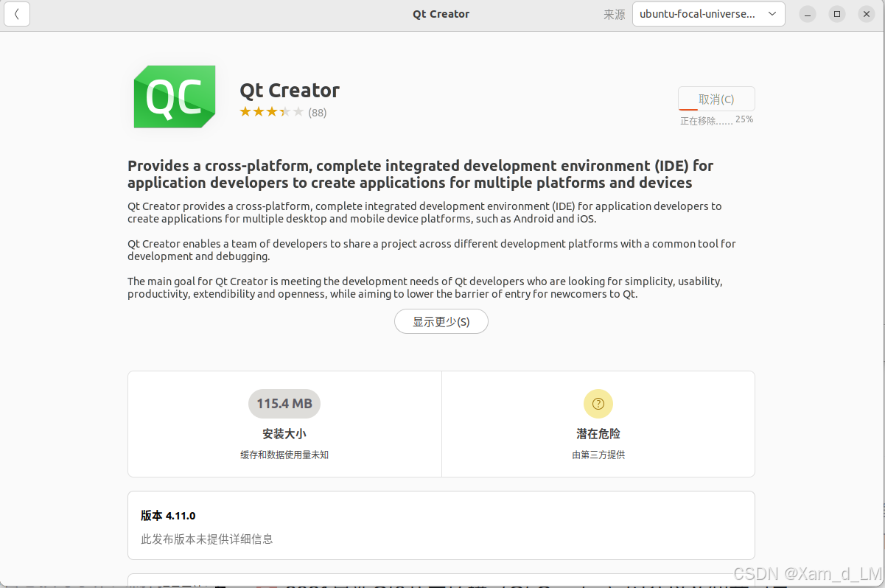This screenshot has height=588, width=885.
Task: Open the 安装大小 details card
Action: (284, 424)
